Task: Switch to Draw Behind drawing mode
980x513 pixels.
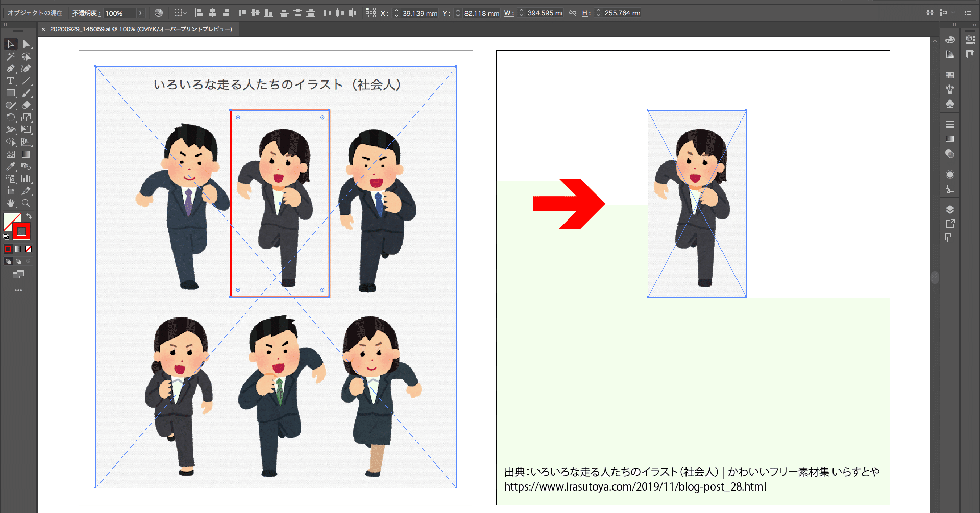Action: (18, 261)
